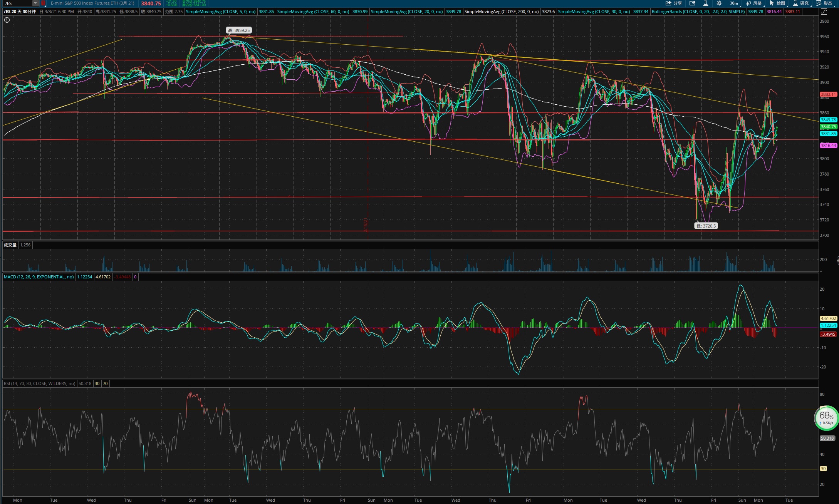Image resolution: width=839 pixels, height=504 pixels.
Task: Click the share arrow icon
Action: (669, 3)
